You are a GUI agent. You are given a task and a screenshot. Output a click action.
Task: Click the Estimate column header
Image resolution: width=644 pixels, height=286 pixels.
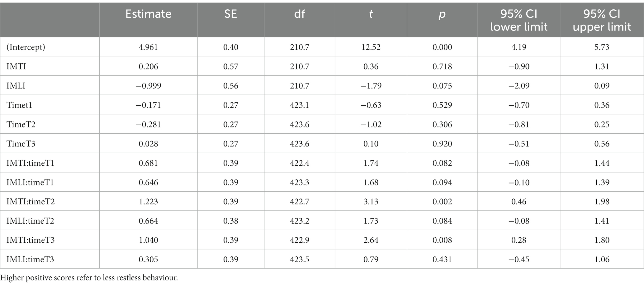[x=148, y=14]
